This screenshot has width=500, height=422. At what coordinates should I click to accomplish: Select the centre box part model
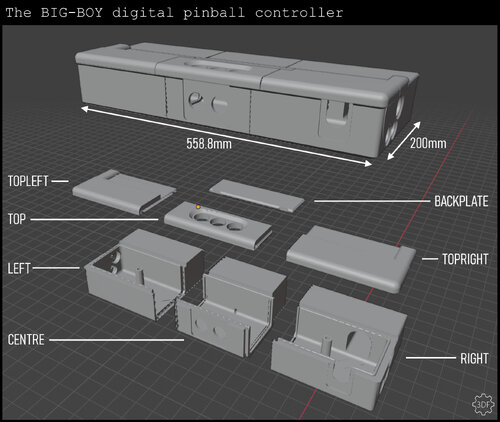[x=231, y=307]
